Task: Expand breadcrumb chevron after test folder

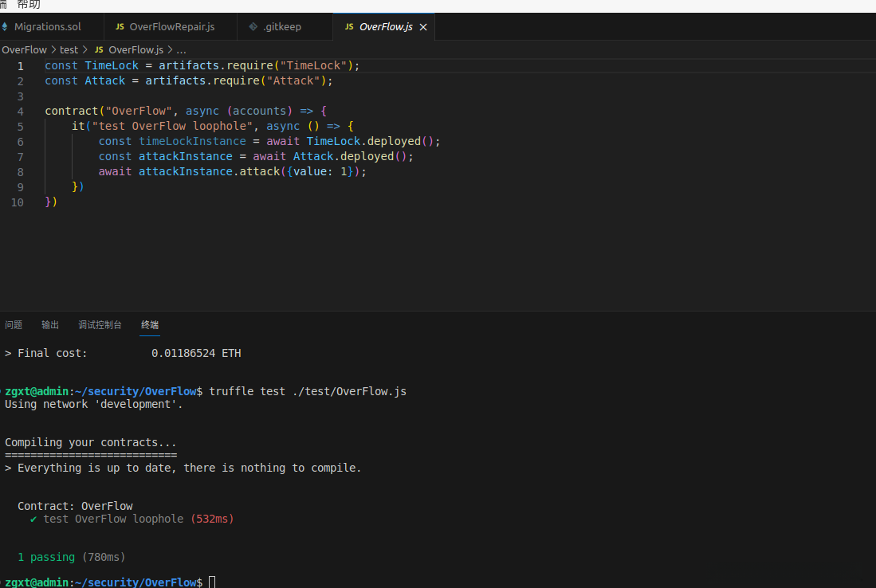Action: click(84, 50)
